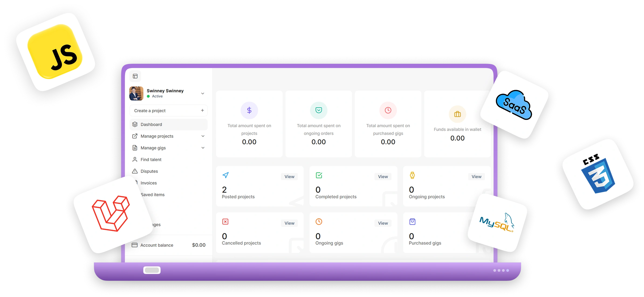Click the Create a project button
Viewport: 644px width, 297px height.
click(x=169, y=111)
